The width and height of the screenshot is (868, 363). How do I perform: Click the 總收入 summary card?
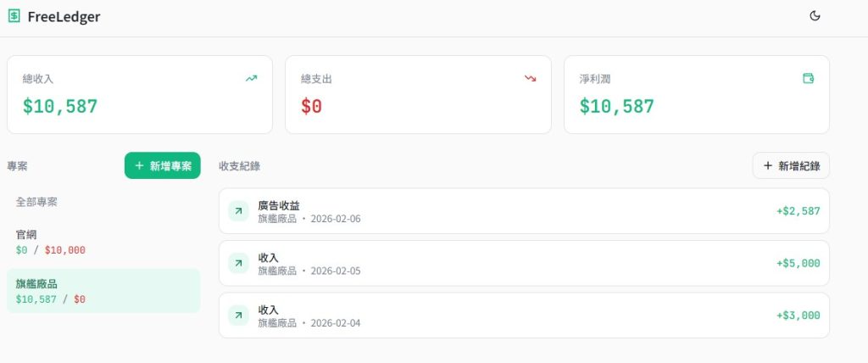(139, 94)
